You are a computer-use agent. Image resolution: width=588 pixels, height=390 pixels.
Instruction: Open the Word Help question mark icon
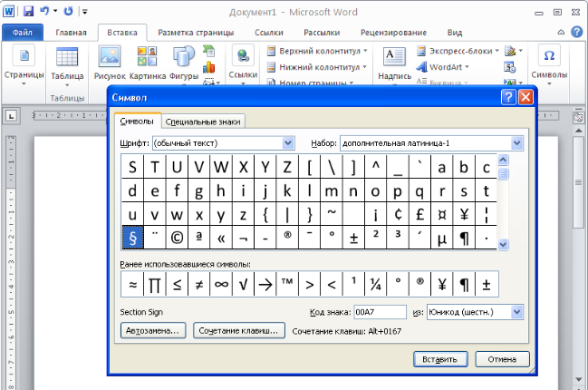(x=577, y=32)
